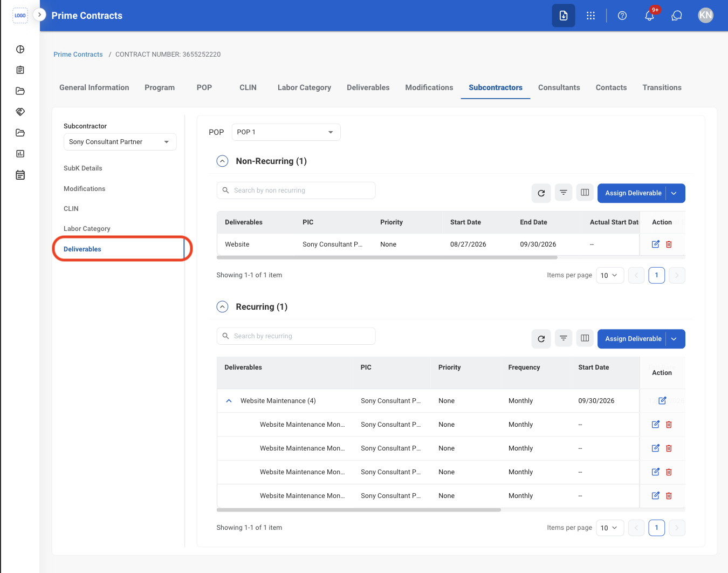
Task: Click the Search by non recurring field
Action: point(296,190)
